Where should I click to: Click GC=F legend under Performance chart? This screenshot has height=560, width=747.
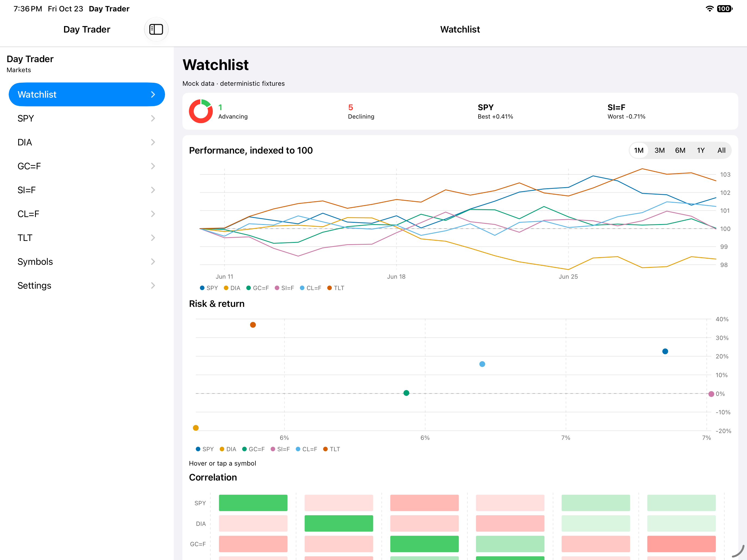(258, 288)
